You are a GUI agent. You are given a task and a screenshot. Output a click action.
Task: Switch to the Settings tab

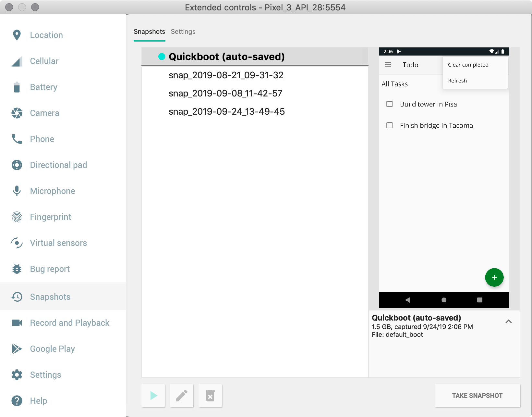pyautogui.click(x=183, y=32)
